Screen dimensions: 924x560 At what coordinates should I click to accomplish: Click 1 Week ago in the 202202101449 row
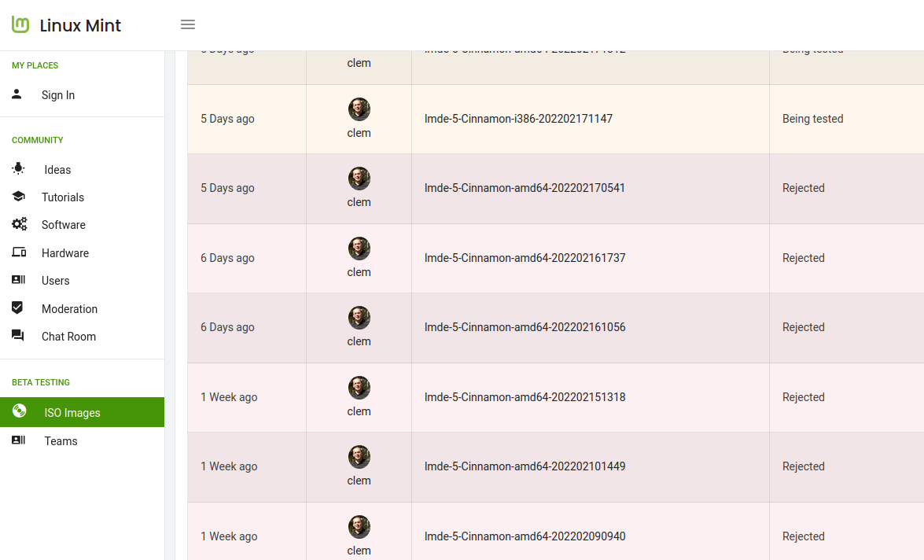coord(229,466)
